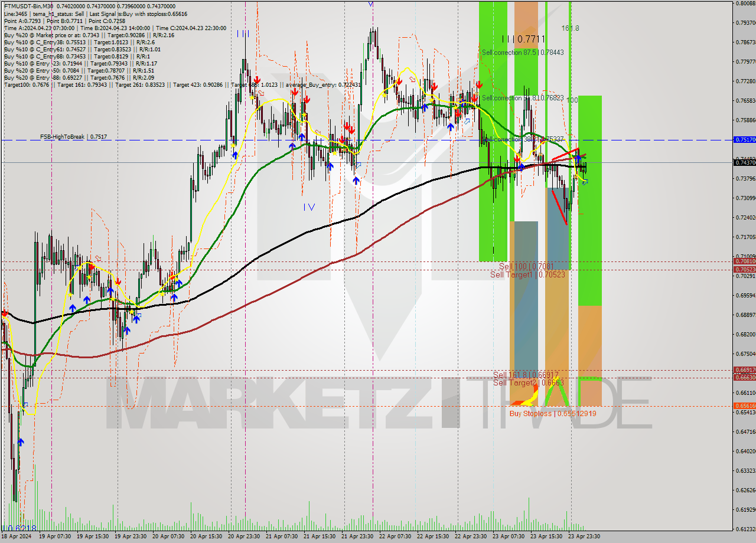This screenshot has width=756, height=543.
Task: Click the FTMUSDT-Bin,M30 chart title text
Action: tap(28, 6)
